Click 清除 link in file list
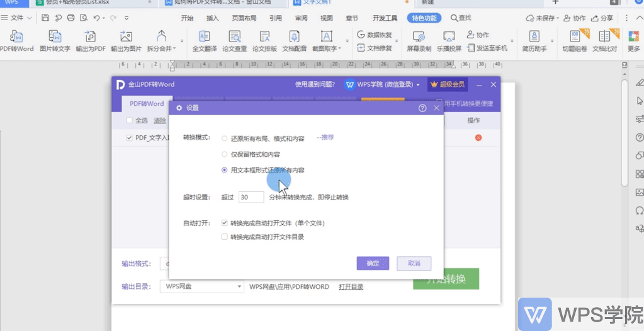The image size is (644, 331). tap(160, 120)
